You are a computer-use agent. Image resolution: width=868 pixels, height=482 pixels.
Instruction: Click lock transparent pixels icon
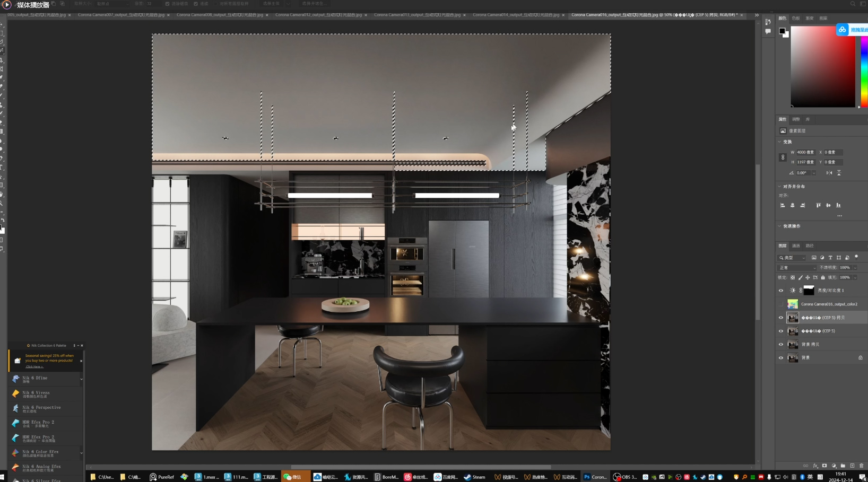(x=793, y=277)
